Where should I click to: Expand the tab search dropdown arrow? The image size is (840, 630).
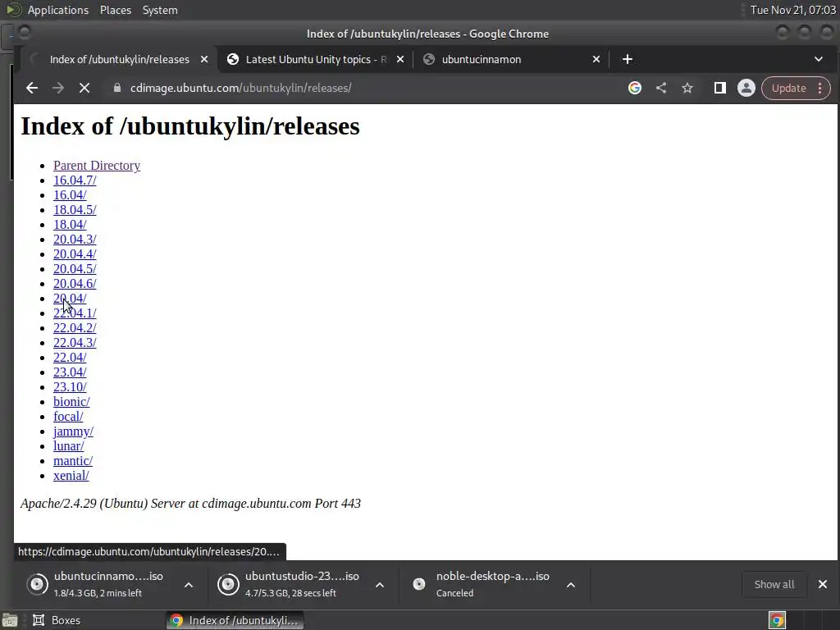point(818,59)
